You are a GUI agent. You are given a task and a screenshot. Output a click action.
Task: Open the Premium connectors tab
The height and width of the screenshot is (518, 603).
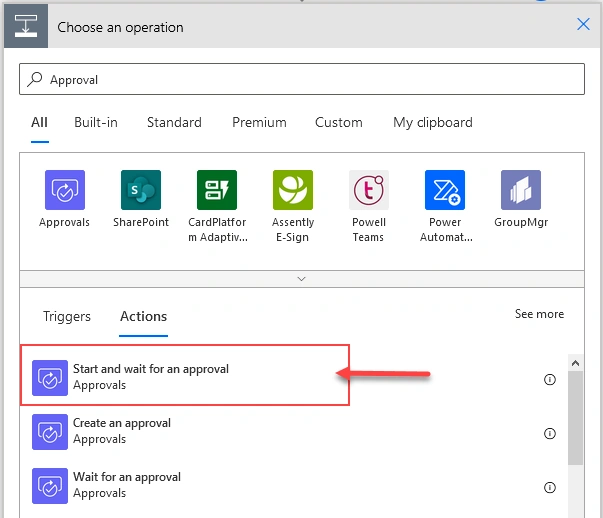pos(259,123)
